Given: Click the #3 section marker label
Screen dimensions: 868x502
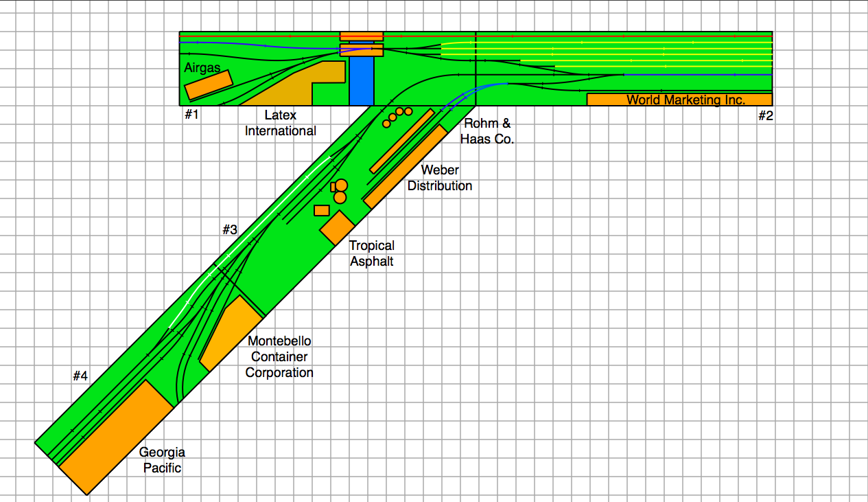Looking at the screenshot, I should (230, 230).
